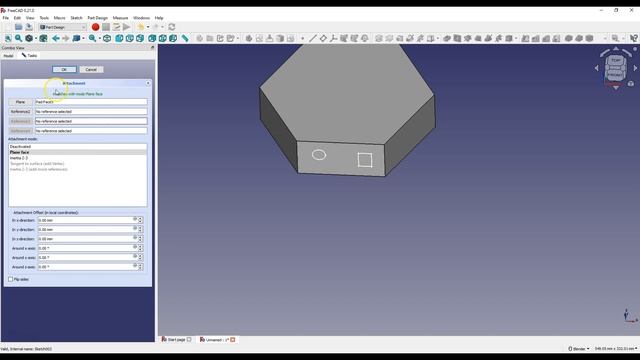The image size is (640, 360).
Task: Switch to the Model tab
Action: (9, 56)
